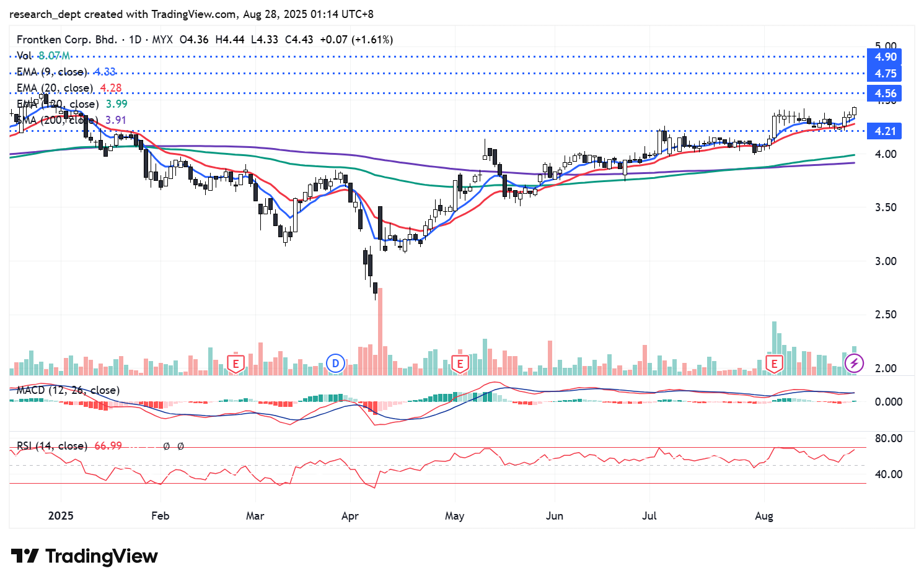924x584 pixels.
Task: Select the earnings E marker in August
Action: click(x=773, y=364)
